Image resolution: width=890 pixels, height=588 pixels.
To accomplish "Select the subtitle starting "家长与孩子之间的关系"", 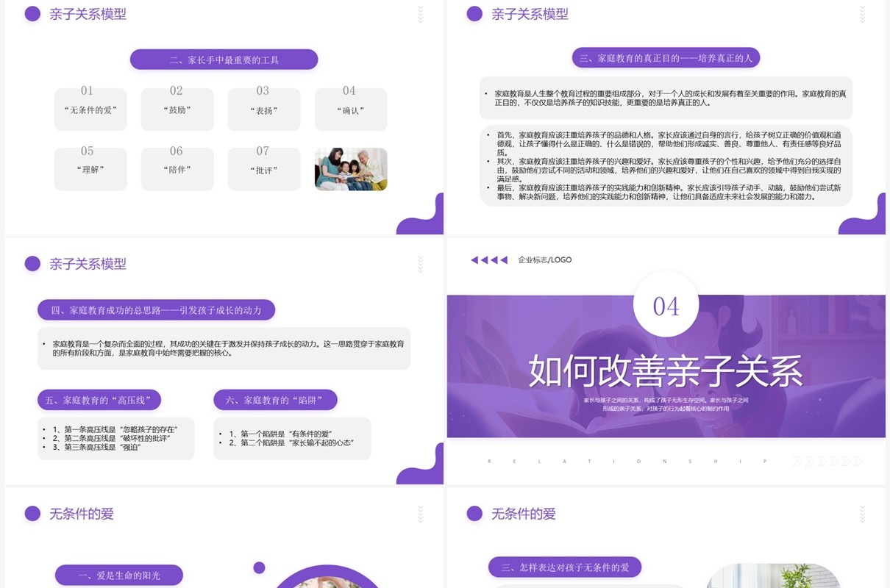I will 666,404.
